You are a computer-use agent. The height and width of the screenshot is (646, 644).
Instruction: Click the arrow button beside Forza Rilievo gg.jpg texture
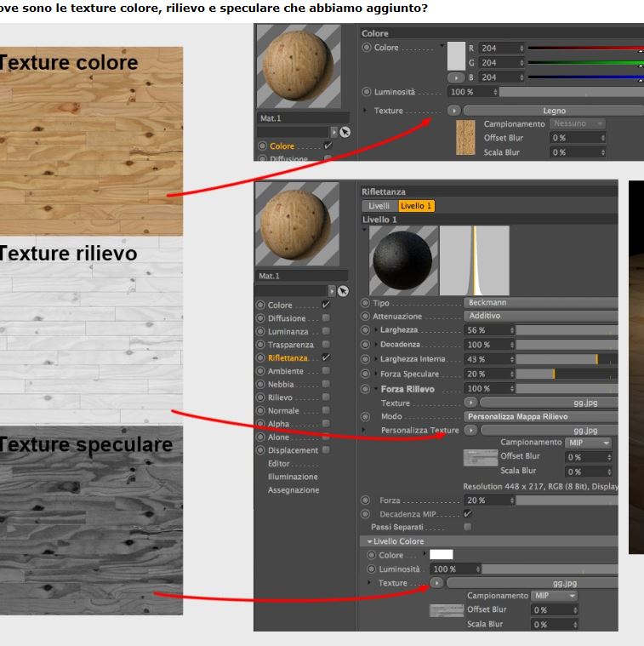click(470, 402)
